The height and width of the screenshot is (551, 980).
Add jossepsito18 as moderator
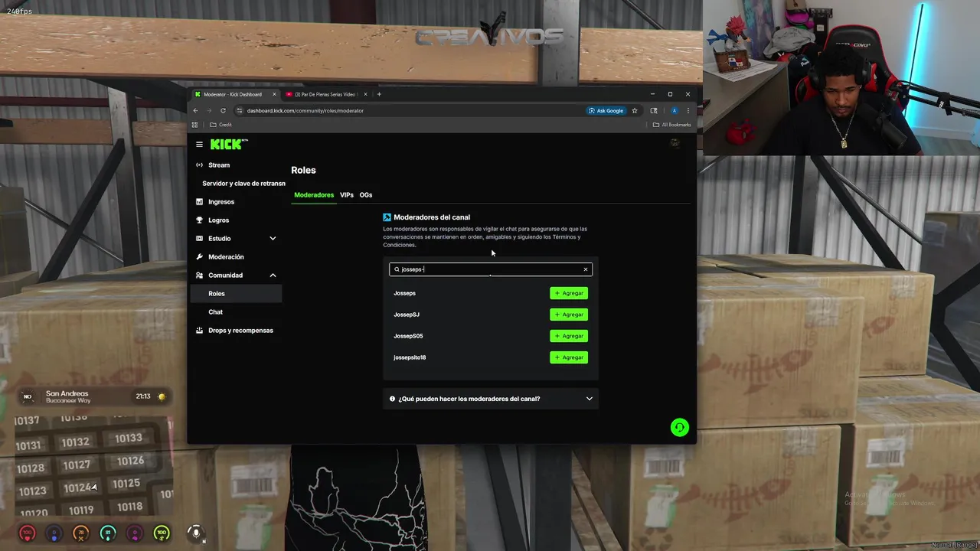pyautogui.click(x=569, y=357)
